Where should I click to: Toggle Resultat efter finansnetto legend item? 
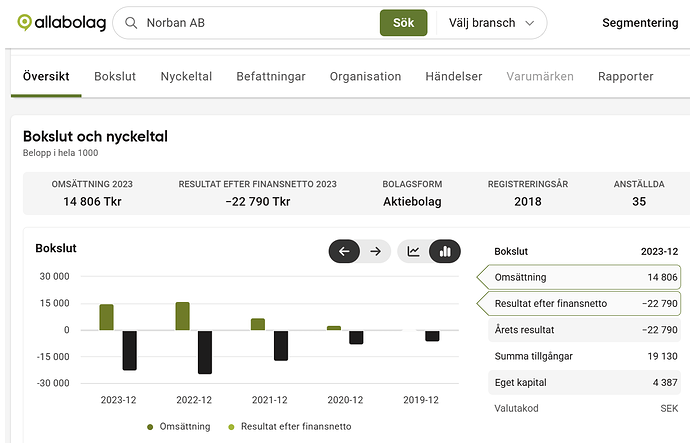pyautogui.click(x=288, y=427)
